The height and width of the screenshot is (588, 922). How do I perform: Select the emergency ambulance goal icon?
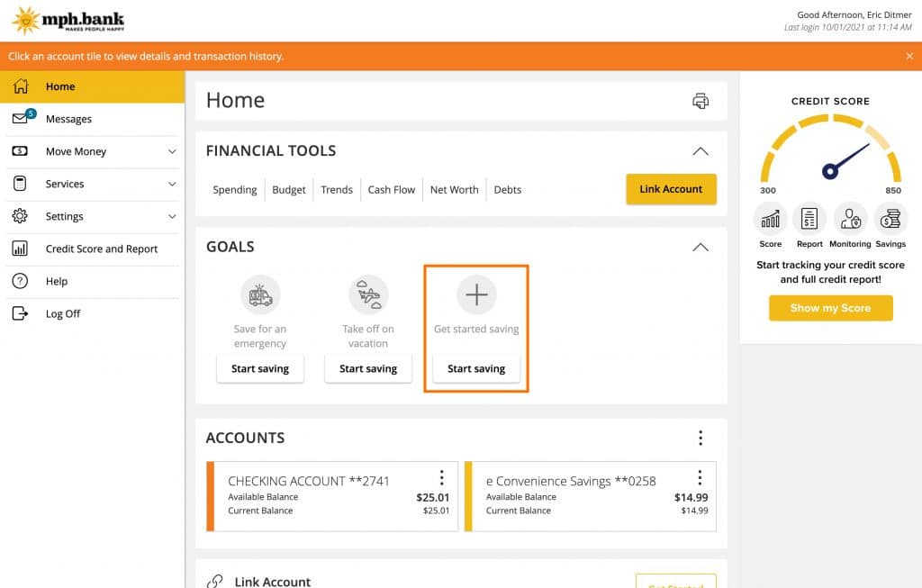(260, 294)
